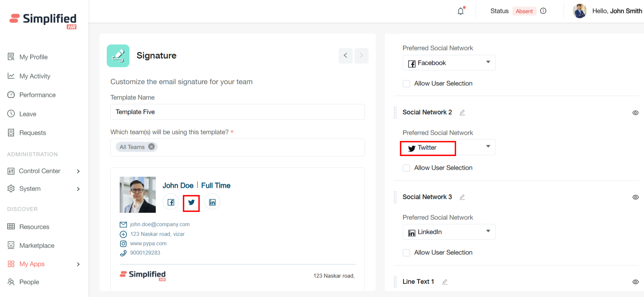Edit the Social Network 3 label

[x=462, y=197]
